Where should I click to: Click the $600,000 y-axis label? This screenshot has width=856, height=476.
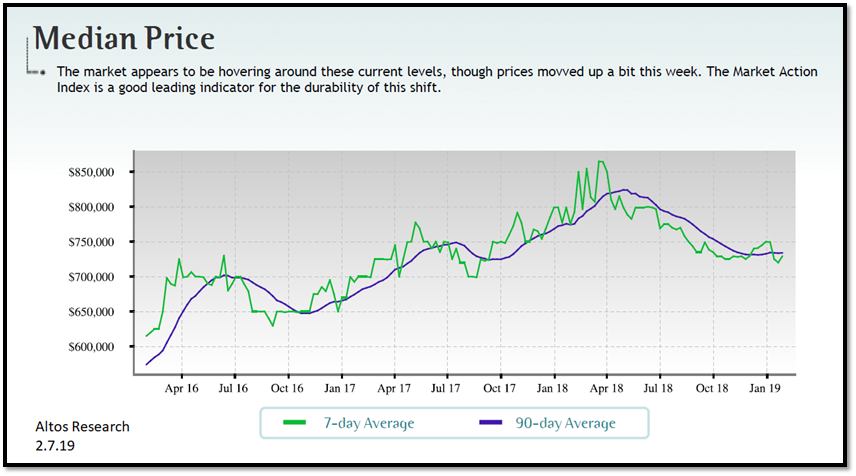click(94, 347)
